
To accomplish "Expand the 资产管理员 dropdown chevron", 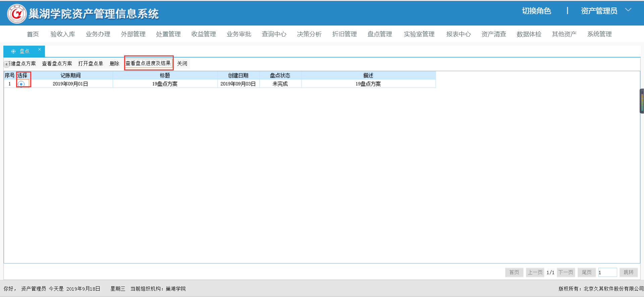I will pyautogui.click(x=628, y=10).
